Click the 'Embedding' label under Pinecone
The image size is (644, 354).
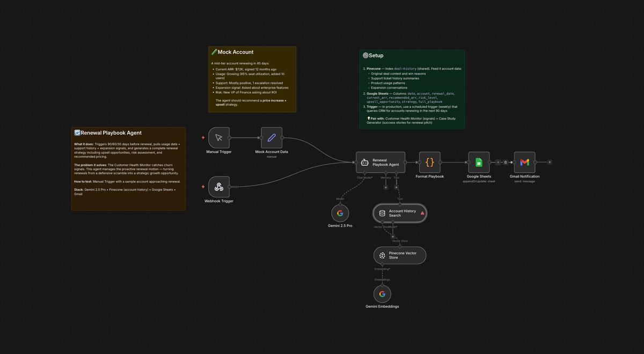coord(382,269)
